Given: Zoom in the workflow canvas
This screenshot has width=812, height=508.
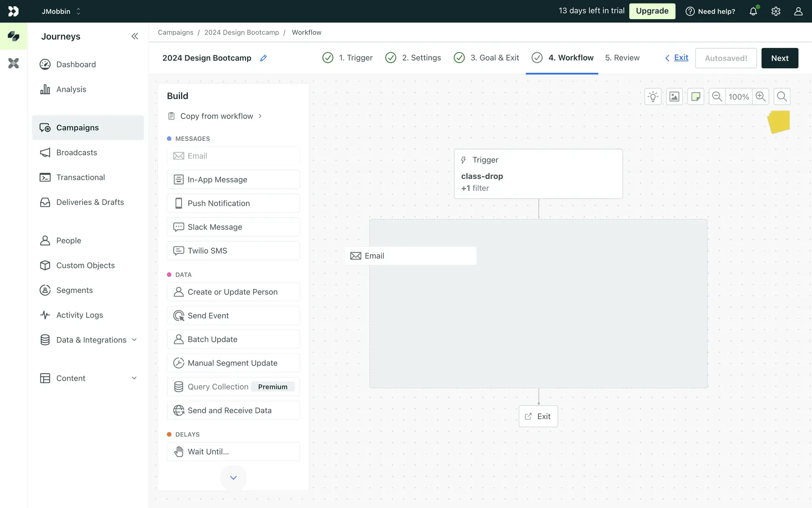Looking at the screenshot, I should (760, 97).
